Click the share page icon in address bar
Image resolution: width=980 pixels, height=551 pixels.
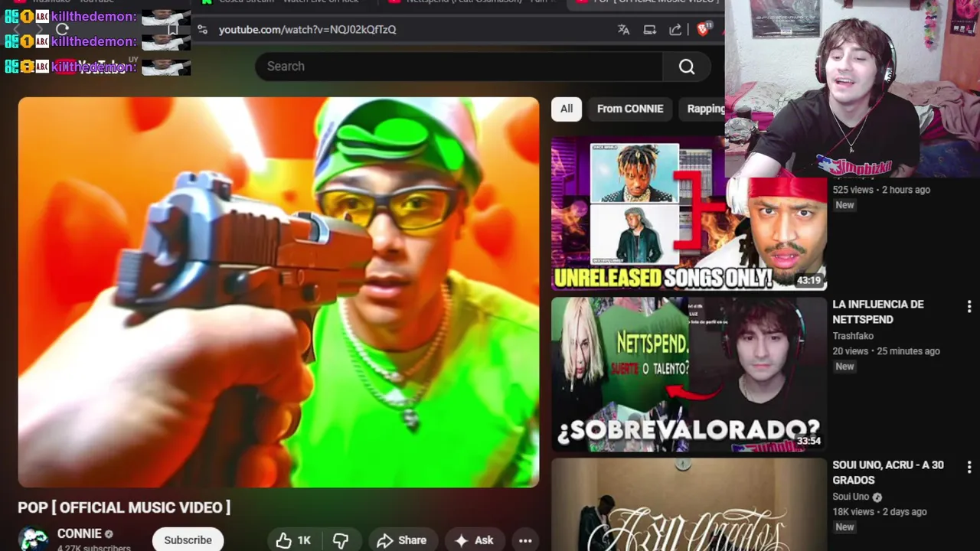pyautogui.click(x=675, y=29)
